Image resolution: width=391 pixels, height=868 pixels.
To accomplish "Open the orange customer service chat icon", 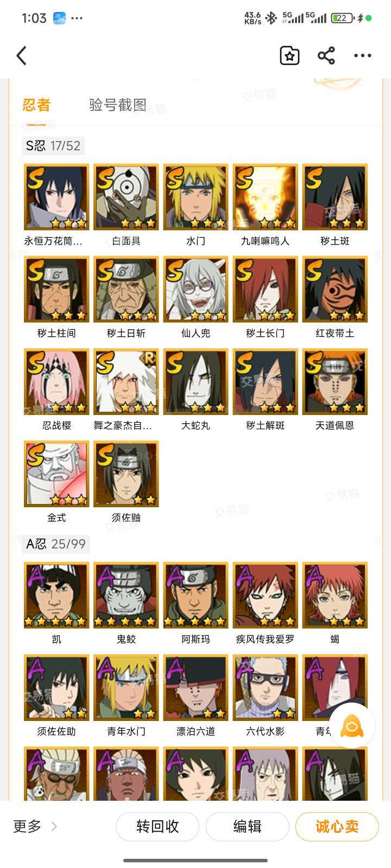I will [x=352, y=726].
